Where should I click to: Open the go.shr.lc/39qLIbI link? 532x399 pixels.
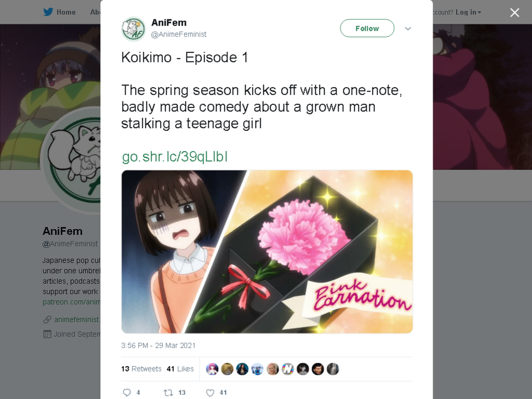pos(175,157)
